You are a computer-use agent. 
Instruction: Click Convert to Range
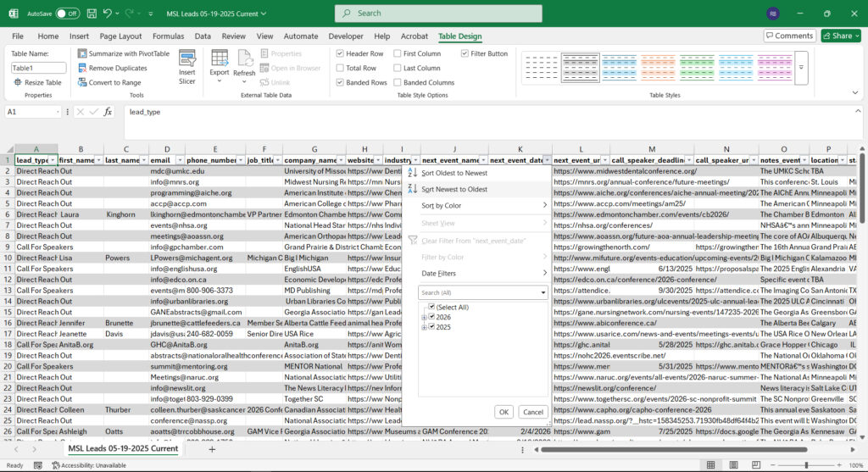(x=109, y=82)
